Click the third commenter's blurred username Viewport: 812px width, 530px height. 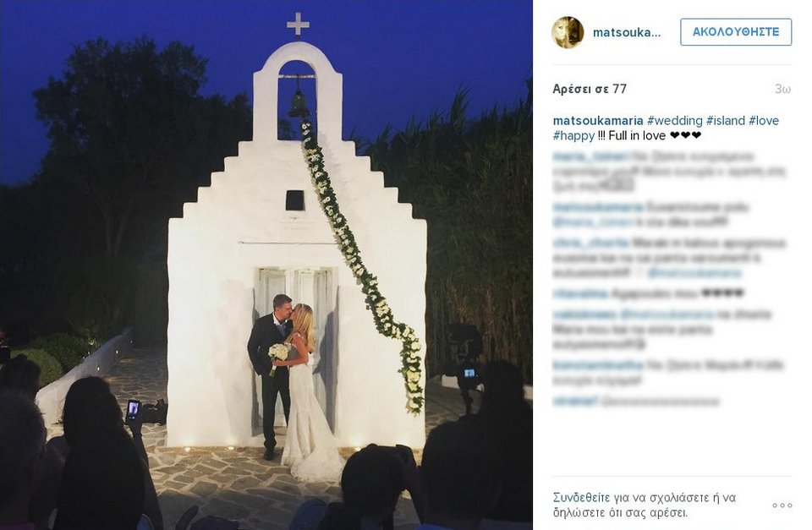(x=591, y=243)
